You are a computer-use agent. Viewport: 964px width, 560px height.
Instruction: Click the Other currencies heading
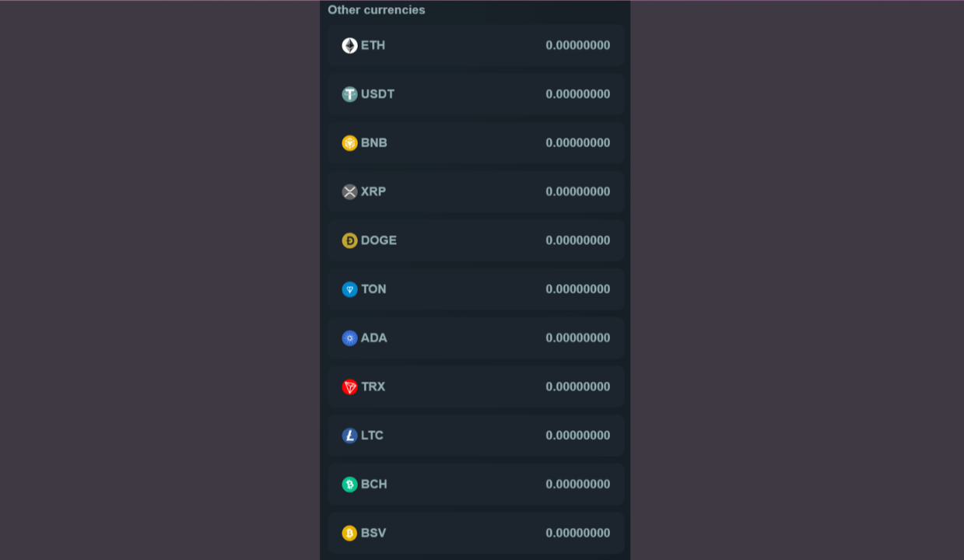click(x=377, y=10)
